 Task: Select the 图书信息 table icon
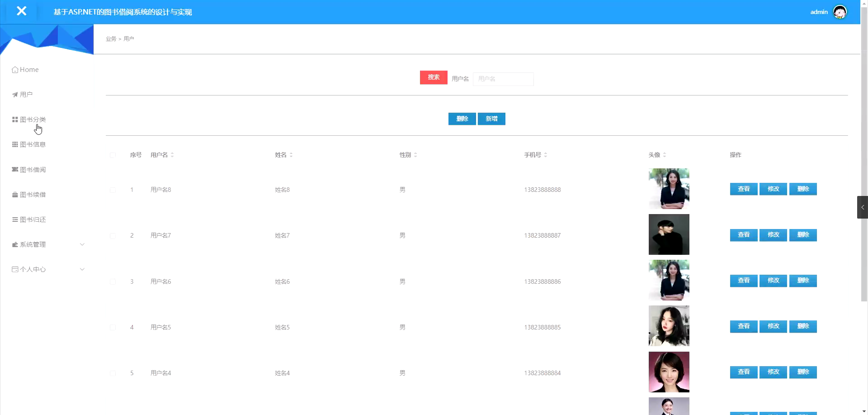click(x=14, y=144)
